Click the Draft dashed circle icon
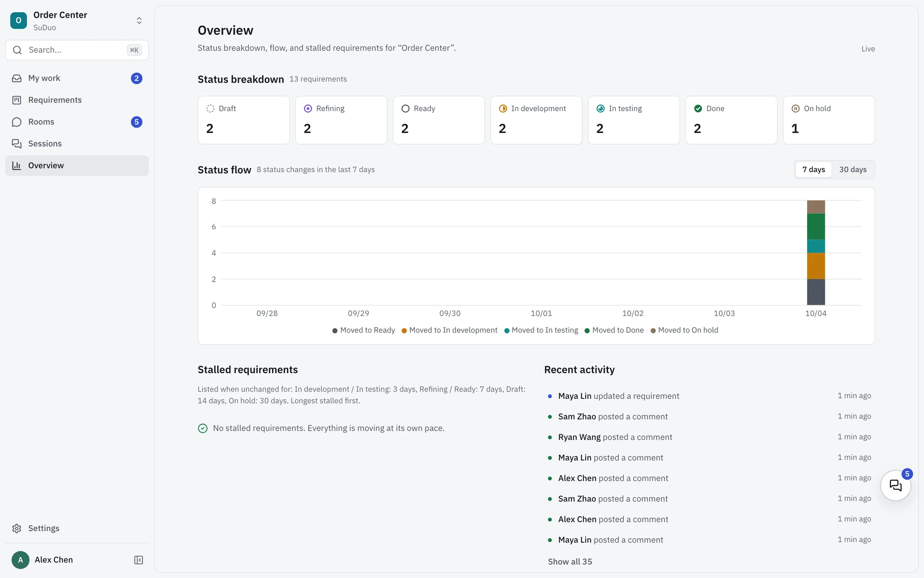 (x=210, y=109)
